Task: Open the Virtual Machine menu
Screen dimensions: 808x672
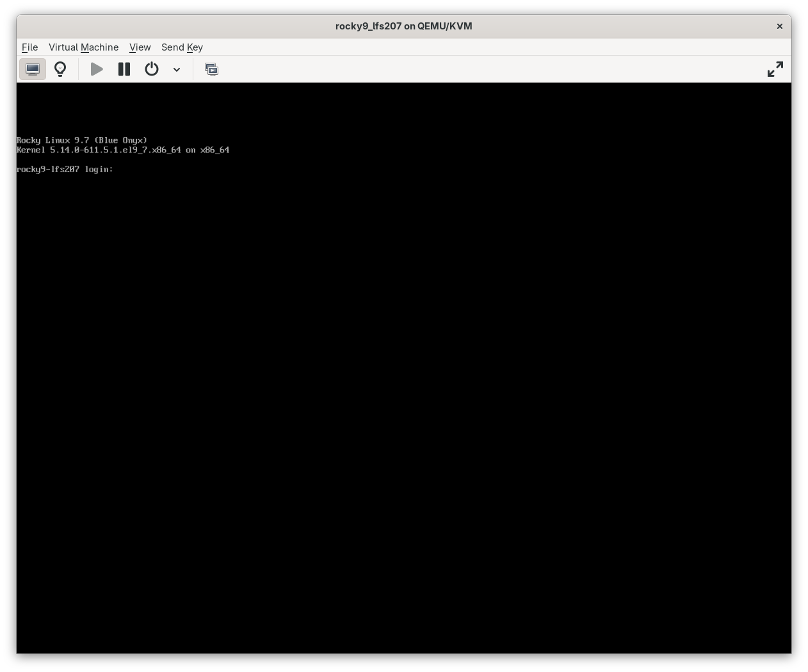Action: (x=83, y=47)
